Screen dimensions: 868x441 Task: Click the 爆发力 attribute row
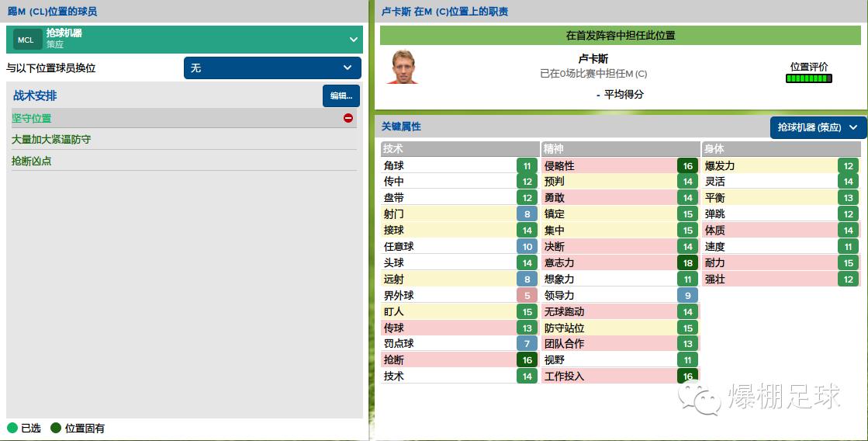click(x=781, y=165)
